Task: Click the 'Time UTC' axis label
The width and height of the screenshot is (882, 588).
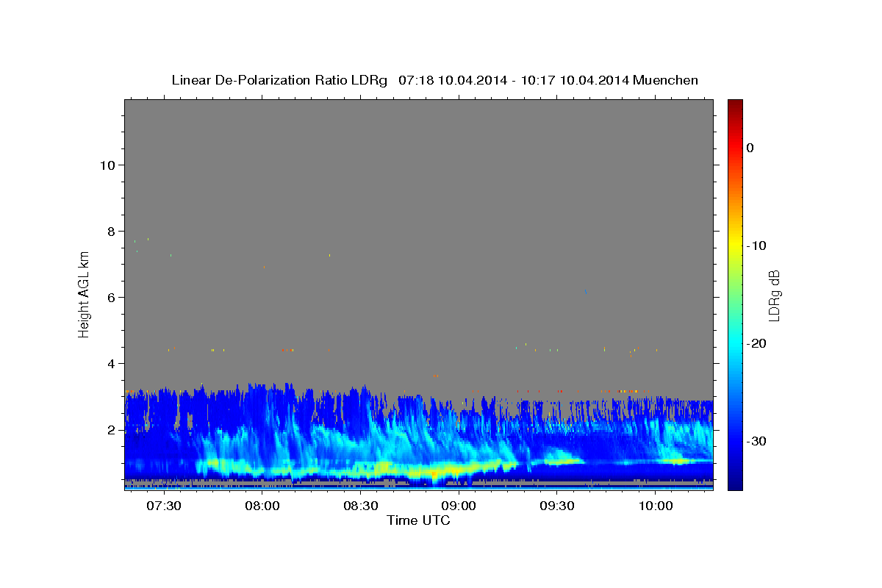Action: tap(418, 520)
